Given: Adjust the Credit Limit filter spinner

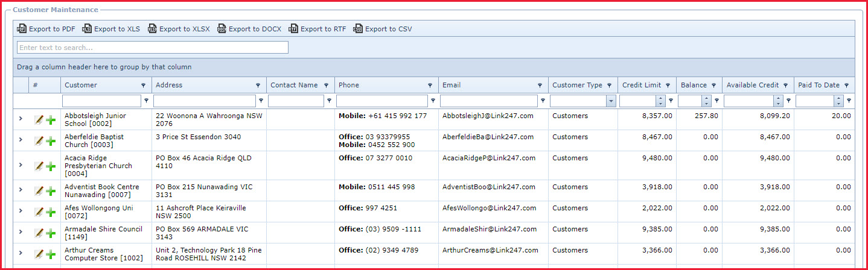Looking at the screenshot, I should 660,101.
